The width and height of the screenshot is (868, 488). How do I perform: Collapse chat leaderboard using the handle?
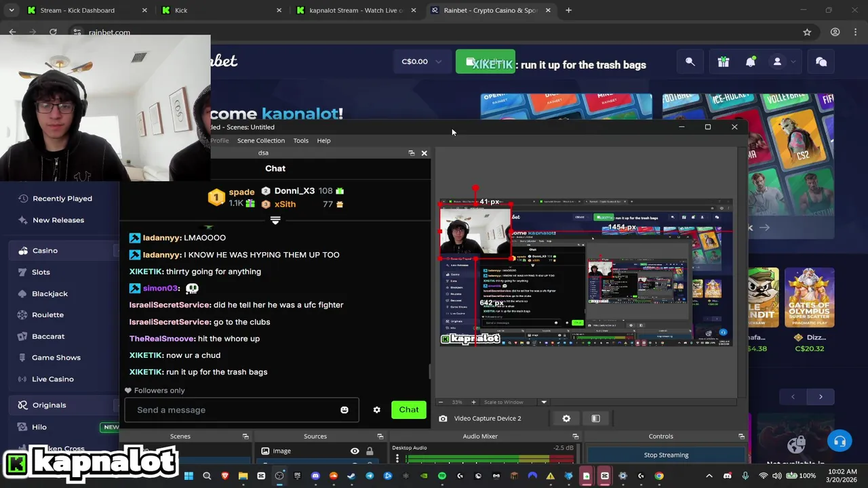(275, 221)
